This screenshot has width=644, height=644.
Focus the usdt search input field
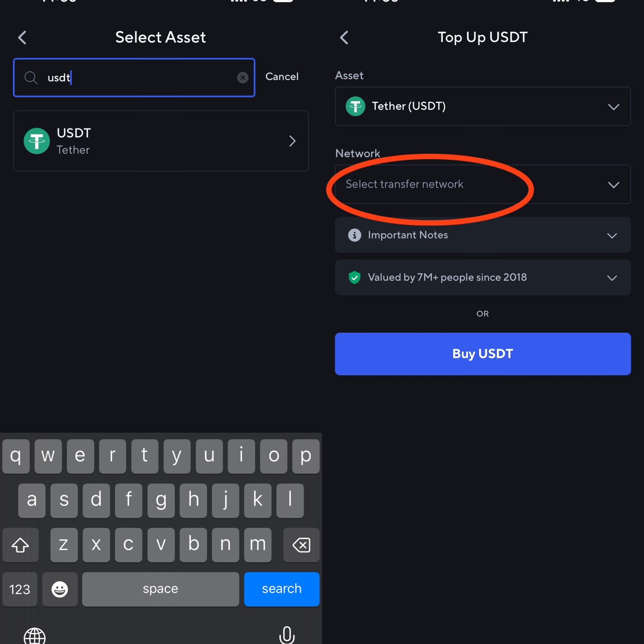coord(134,77)
